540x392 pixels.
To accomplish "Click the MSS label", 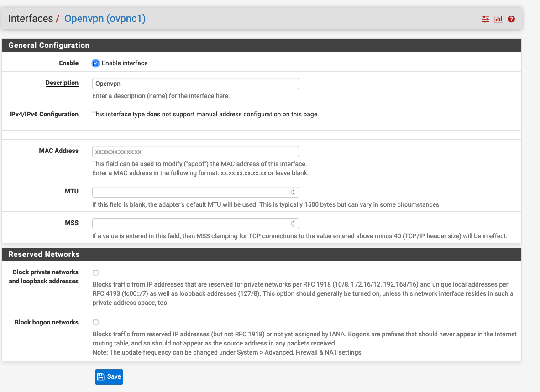I will click(72, 223).
